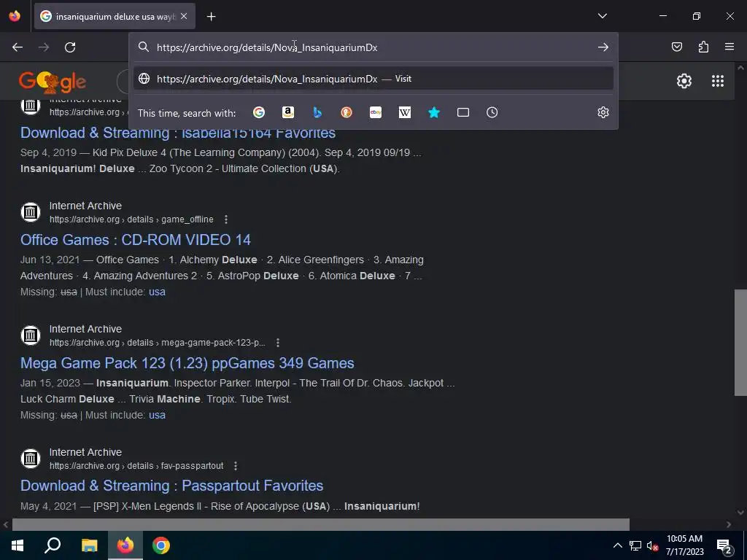Screen dimensions: 747x560
Task: Open more options for fav-passpartout result
Action: click(236, 466)
